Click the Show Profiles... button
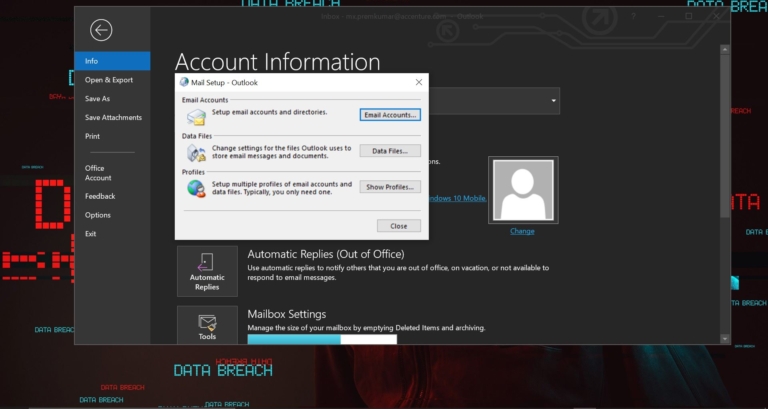The width and height of the screenshot is (768, 409). [x=390, y=187]
